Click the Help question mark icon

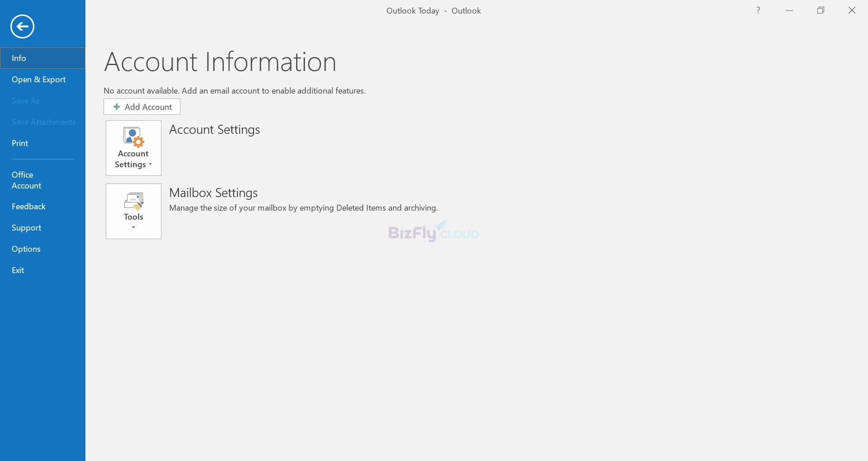coord(759,10)
